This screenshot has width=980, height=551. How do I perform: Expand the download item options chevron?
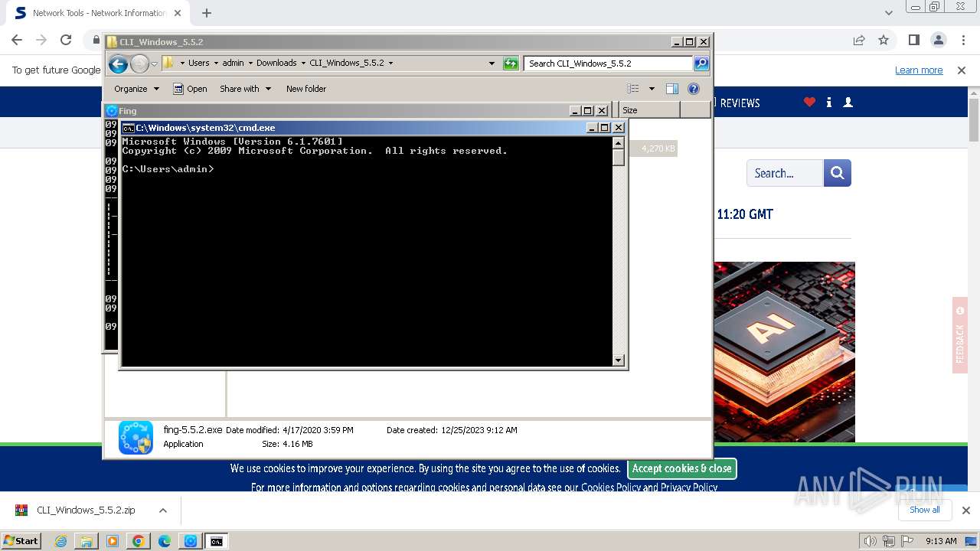pos(163,510)
